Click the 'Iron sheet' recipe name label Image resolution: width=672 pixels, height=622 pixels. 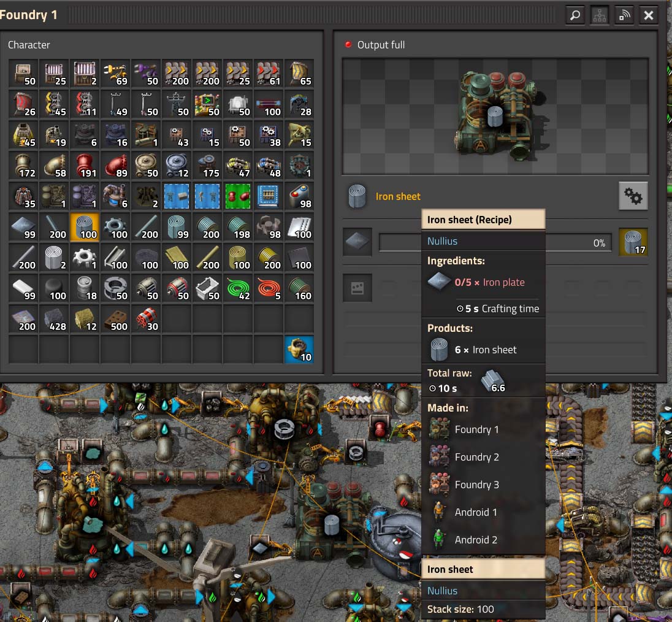pos(398,196)
